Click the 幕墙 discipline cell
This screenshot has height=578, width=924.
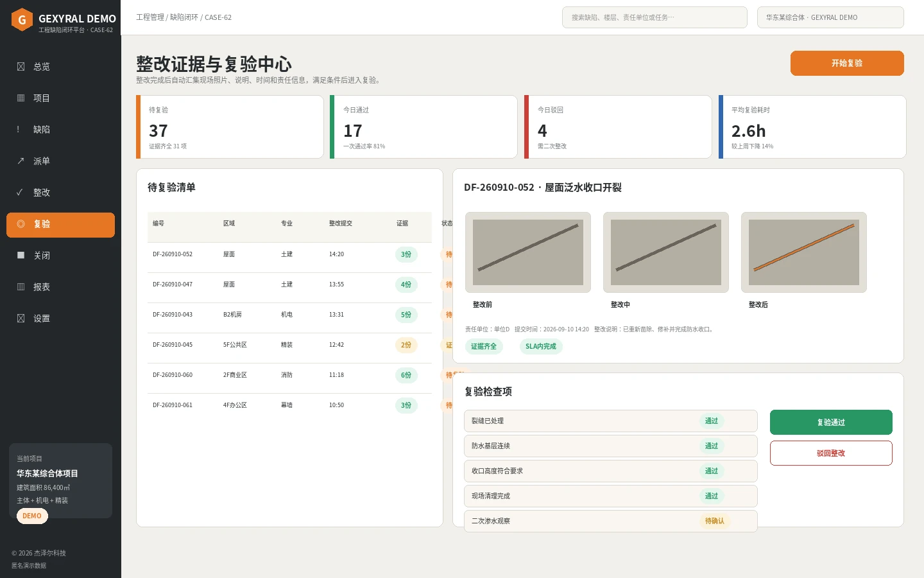click(x=287, y=405)
